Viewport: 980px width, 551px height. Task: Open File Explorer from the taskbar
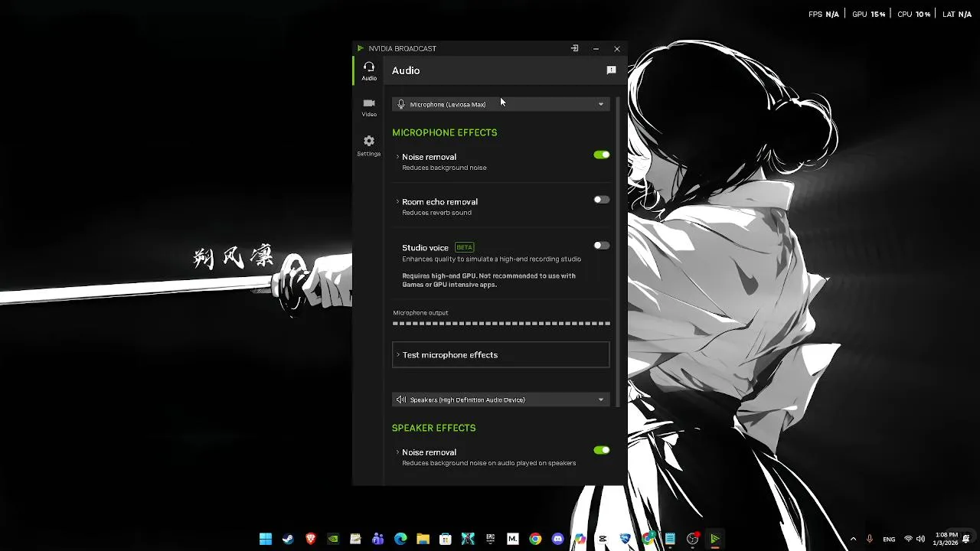pos(423,539)
